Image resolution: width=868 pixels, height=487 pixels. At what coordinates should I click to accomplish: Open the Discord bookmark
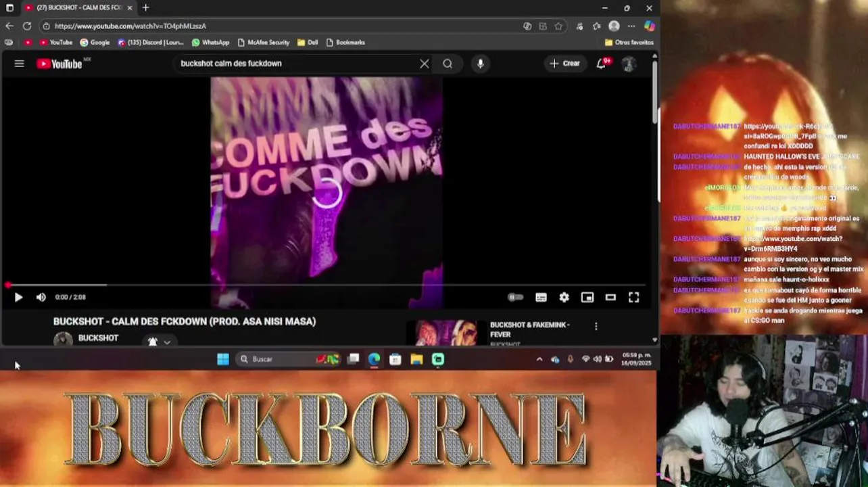(x=150, y=42)
